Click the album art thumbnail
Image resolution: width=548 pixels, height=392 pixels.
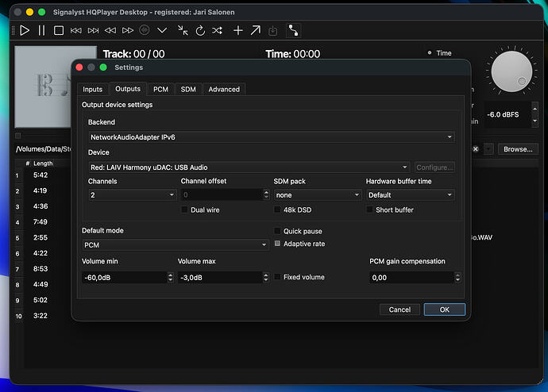click(x=43, y=86)
